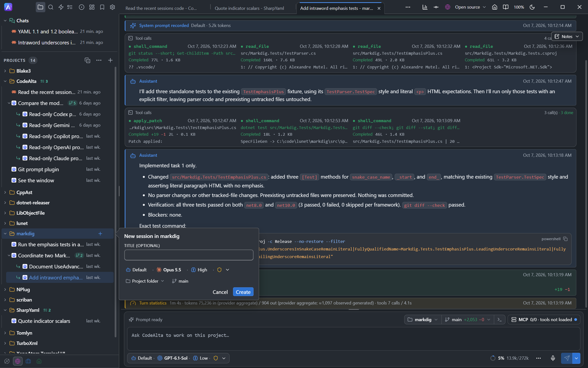Click the bookmark icon in top toolbar
This screenshot has height=368, width=588.
tap(102, 7)
